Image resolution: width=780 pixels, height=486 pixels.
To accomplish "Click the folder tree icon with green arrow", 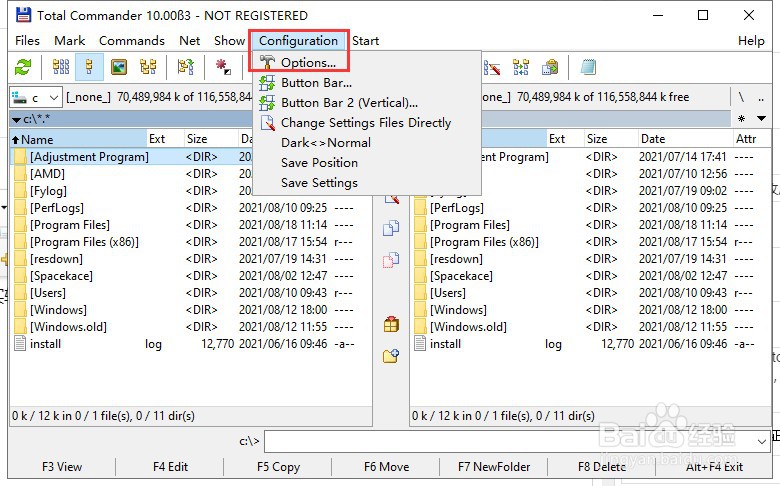I will [x=186, y=67].
